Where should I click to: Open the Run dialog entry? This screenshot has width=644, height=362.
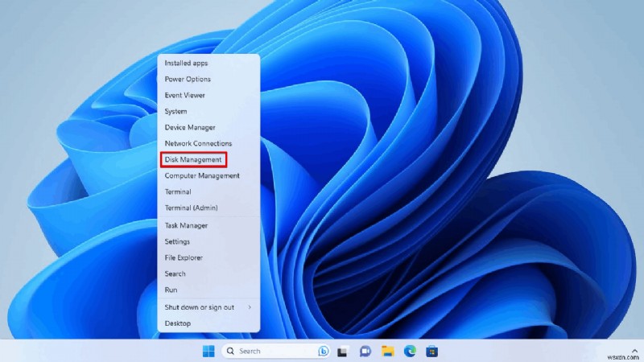208,290
